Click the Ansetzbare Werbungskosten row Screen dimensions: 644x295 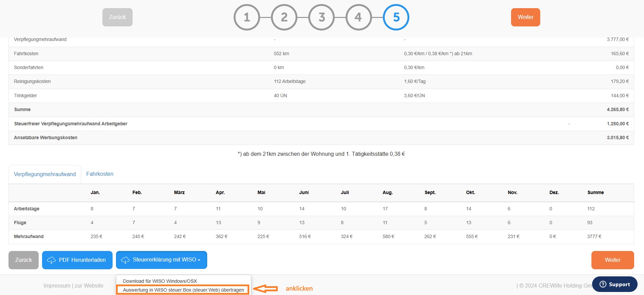point(321,138)
